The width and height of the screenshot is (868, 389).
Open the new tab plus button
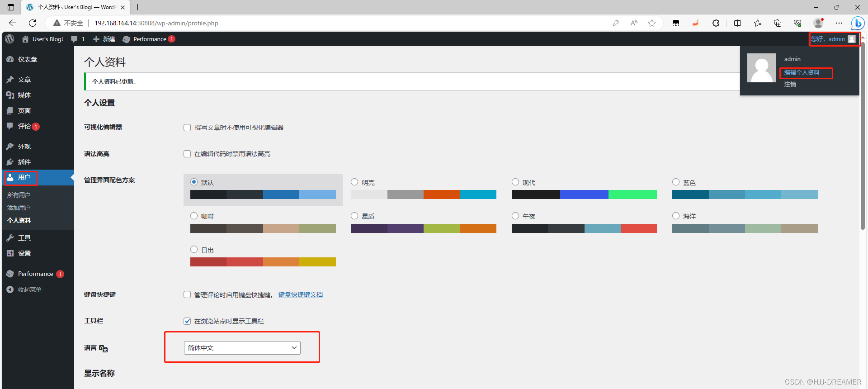(x=138, y=7)
